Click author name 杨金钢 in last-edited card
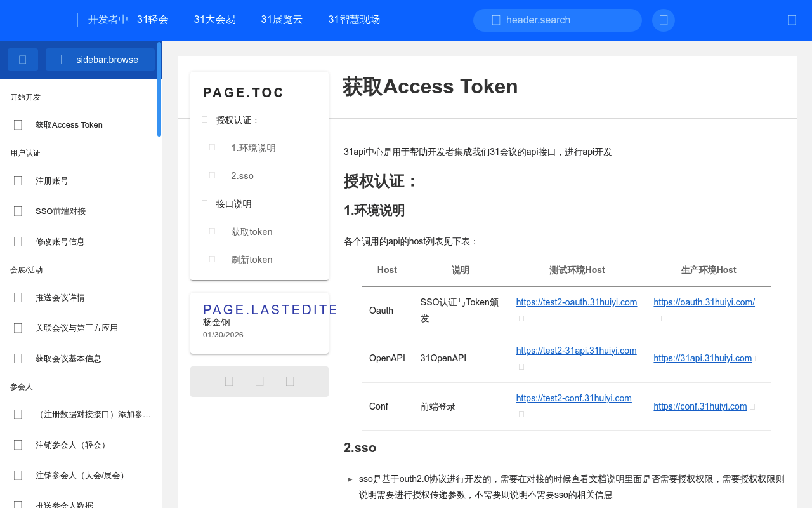812x508 pixels. pyautogui.click(x=216, y=323)
